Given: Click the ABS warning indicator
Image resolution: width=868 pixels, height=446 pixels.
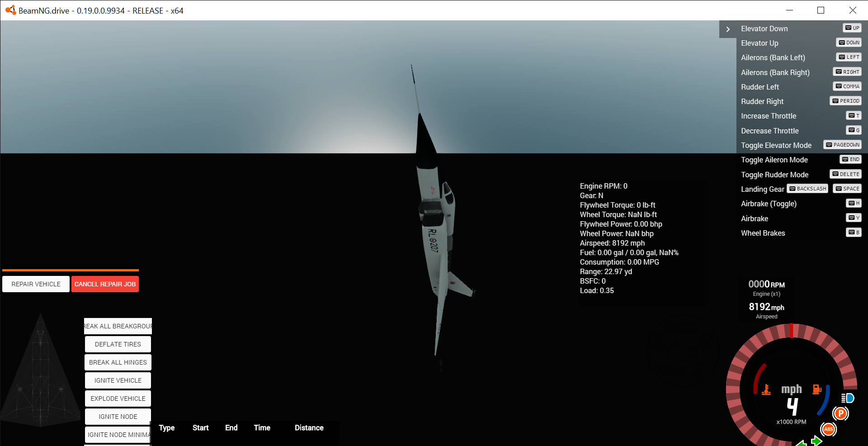Looking at the screenshot, I should [x=828, y=429].
